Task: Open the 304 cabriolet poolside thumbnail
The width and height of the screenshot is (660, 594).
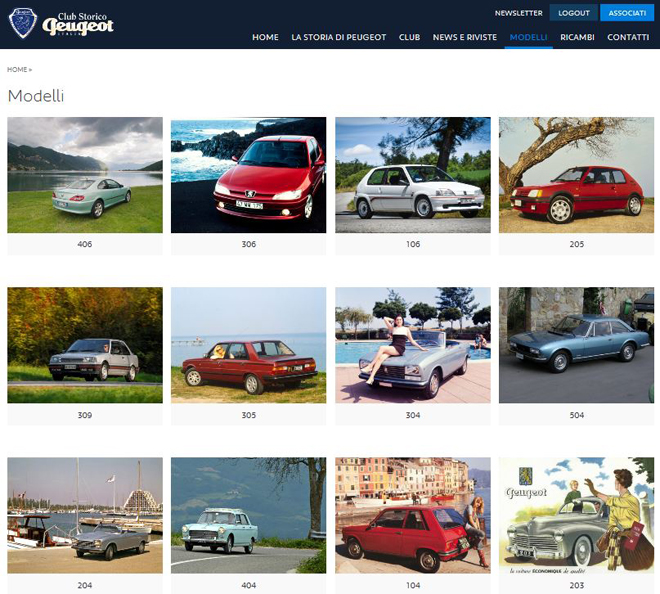Action: [413, 345]
